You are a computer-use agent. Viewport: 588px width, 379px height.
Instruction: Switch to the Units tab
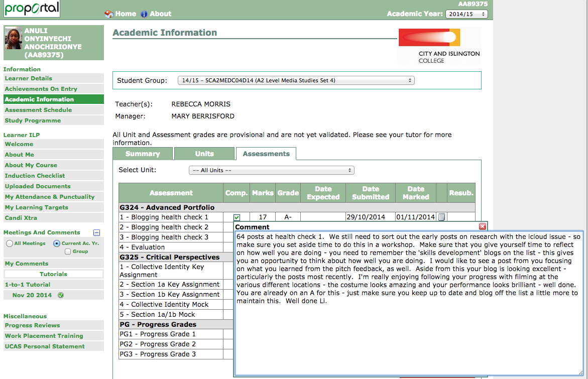204,154
